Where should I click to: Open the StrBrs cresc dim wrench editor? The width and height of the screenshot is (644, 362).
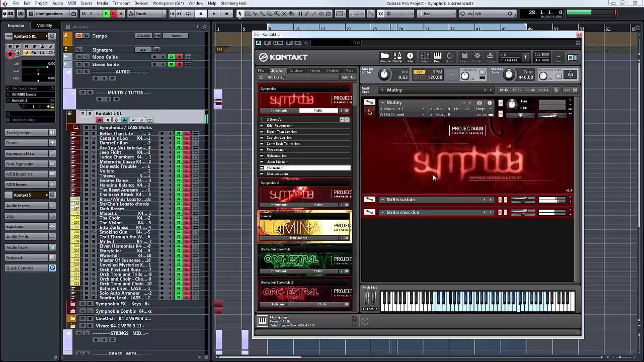point(369,212)
